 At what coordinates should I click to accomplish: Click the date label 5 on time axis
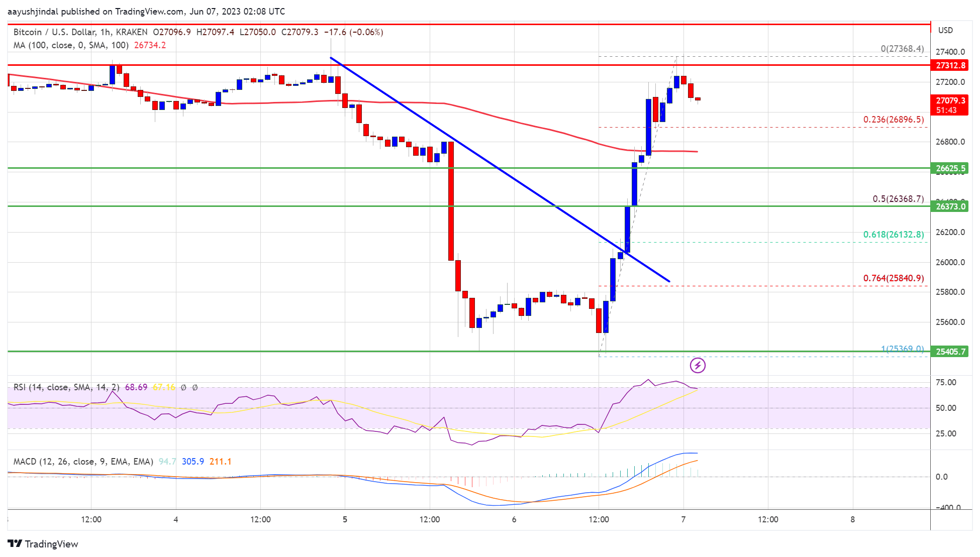(345, 519)
